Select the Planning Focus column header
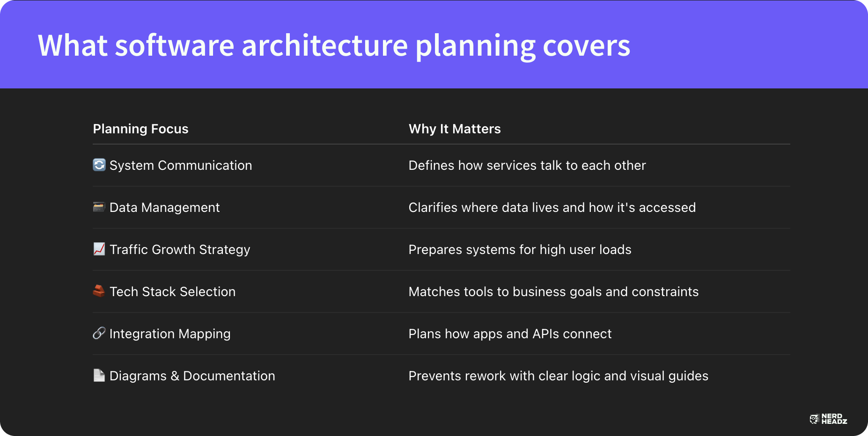Image resolution: width=868 pixels, height=436 pixels. (x=140, y=129)
